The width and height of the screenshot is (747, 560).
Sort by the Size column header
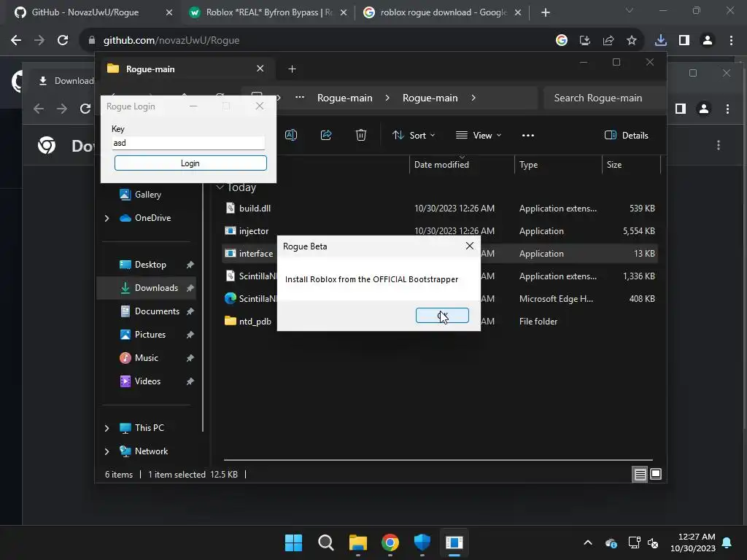(614, 165)
